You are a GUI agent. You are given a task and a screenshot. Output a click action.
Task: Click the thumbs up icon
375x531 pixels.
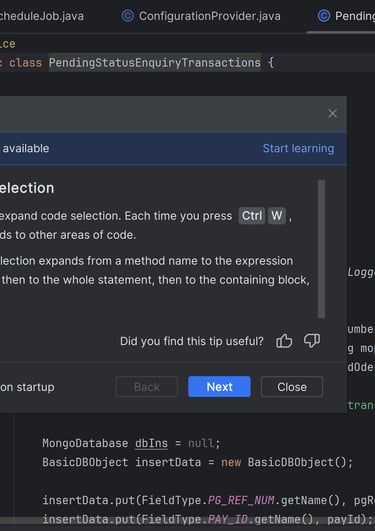tap(284, 341)
